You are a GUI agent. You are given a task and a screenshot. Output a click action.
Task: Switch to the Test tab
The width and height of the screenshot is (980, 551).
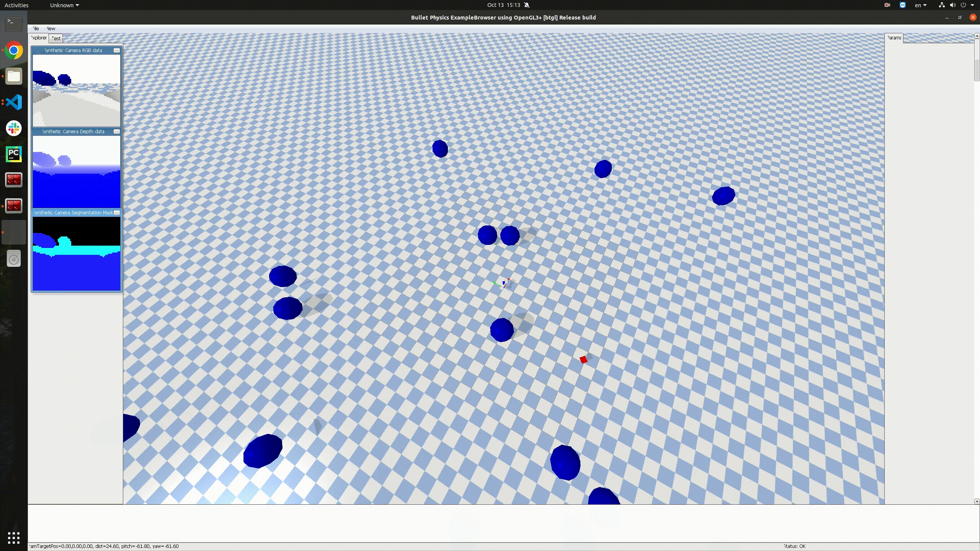[x=56, y=38]
